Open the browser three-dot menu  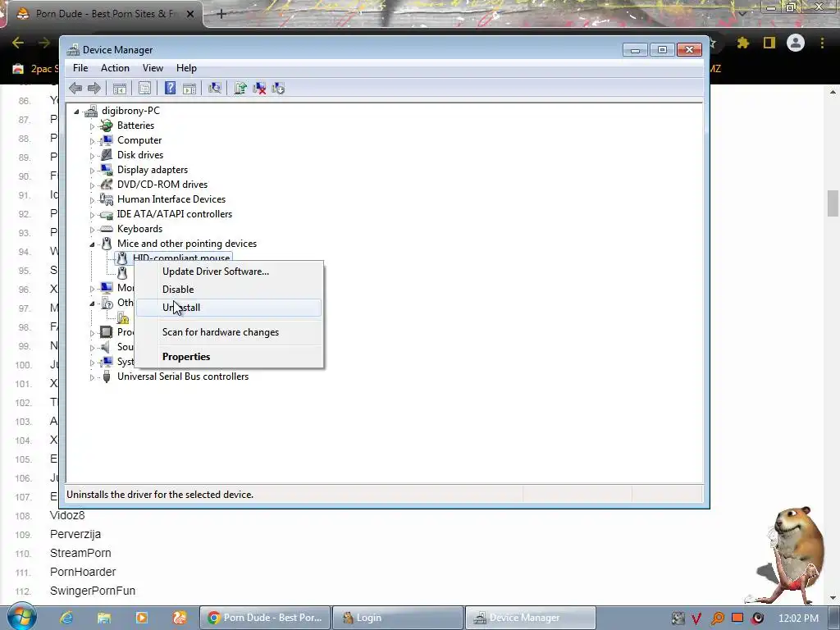coord(822,43)
